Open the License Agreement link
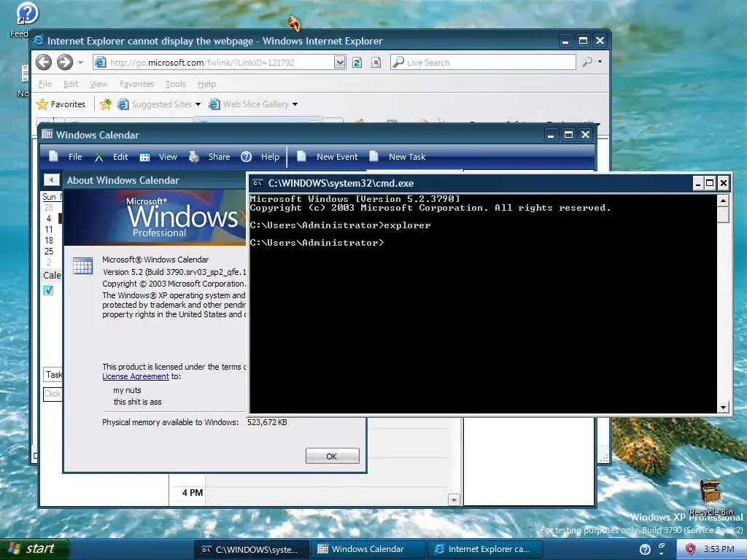Screen dimensions: 747x560 click(135, 376)
